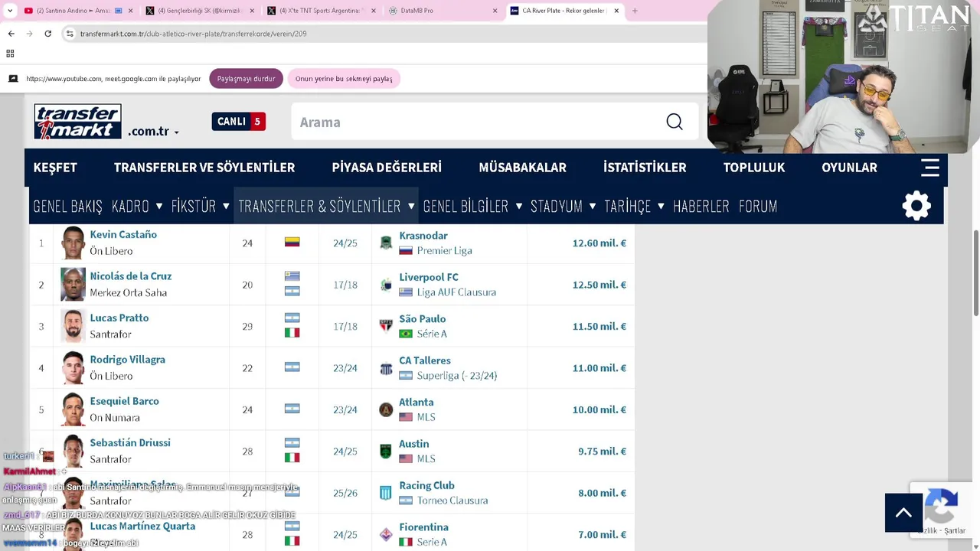Switch to DataMB Pro tab
Screen dimensions: 980x551
pyautogui.click(x=443, y=11)
